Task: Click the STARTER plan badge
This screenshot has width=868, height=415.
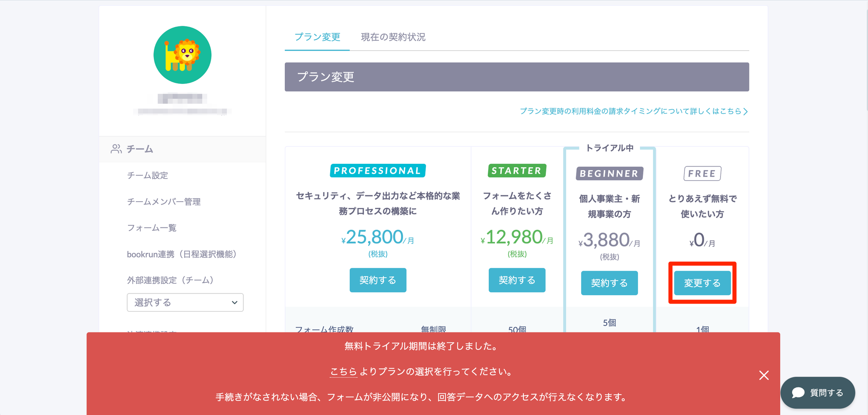Action: click(517, 171)
